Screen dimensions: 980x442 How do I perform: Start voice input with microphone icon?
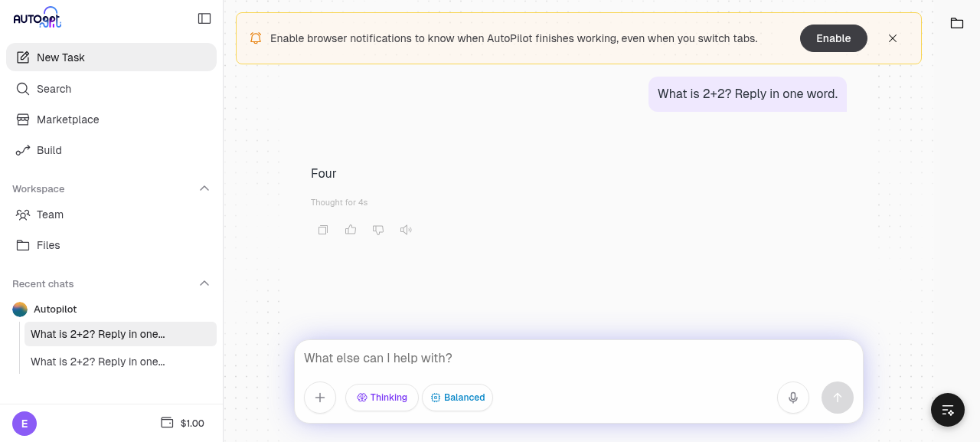[x=793, y=398]
